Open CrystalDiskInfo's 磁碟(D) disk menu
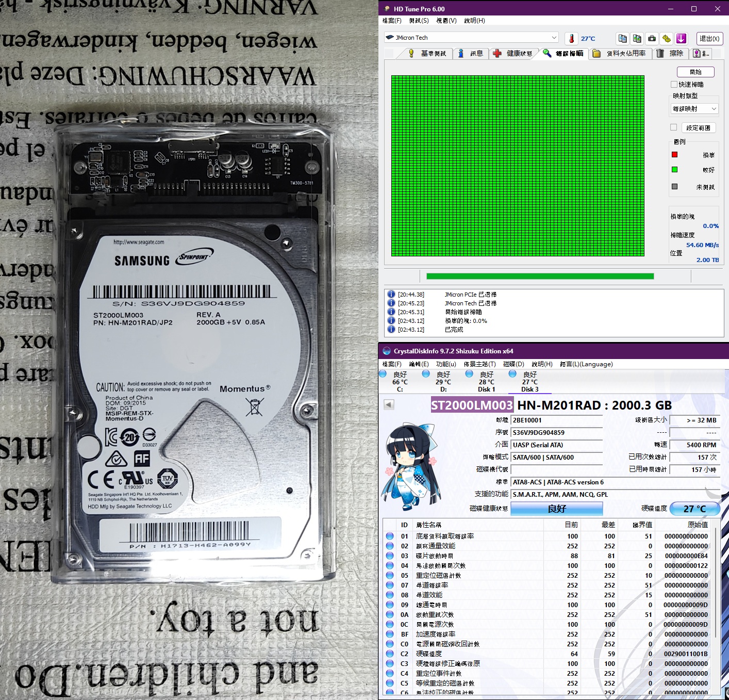Image resolution: width=729 pixels, height=700 pixels. tap(513, 364)
